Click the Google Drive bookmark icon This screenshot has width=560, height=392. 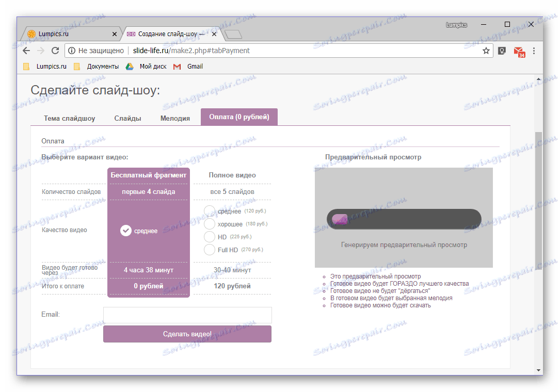130,67
